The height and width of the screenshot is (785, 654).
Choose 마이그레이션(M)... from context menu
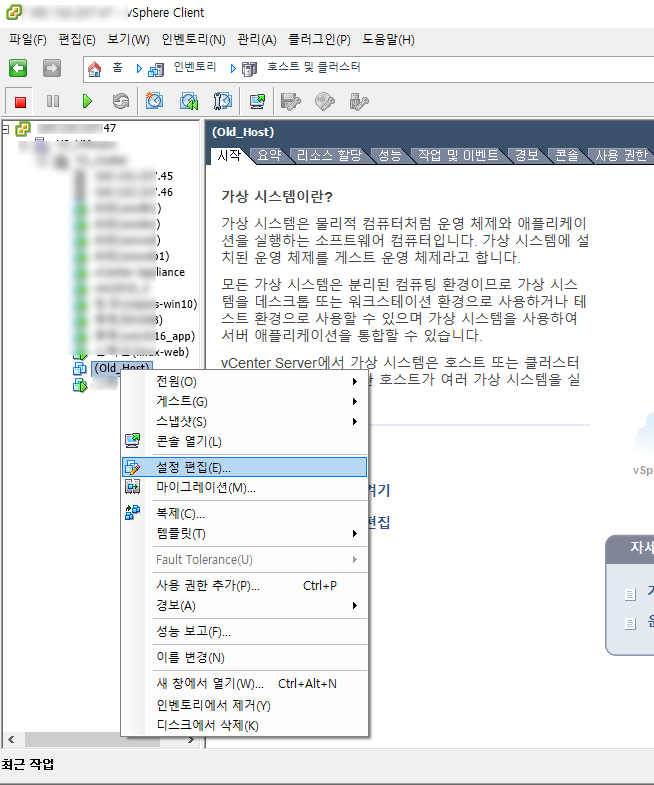click(244, 487)
